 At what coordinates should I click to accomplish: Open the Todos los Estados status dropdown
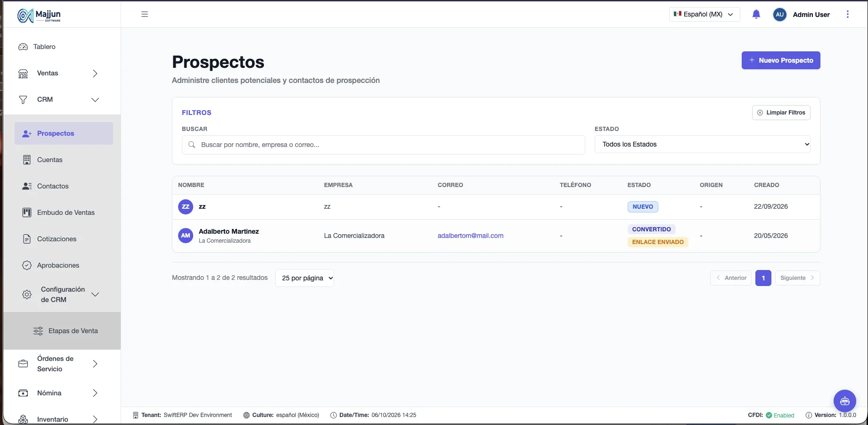click(703, 144)
